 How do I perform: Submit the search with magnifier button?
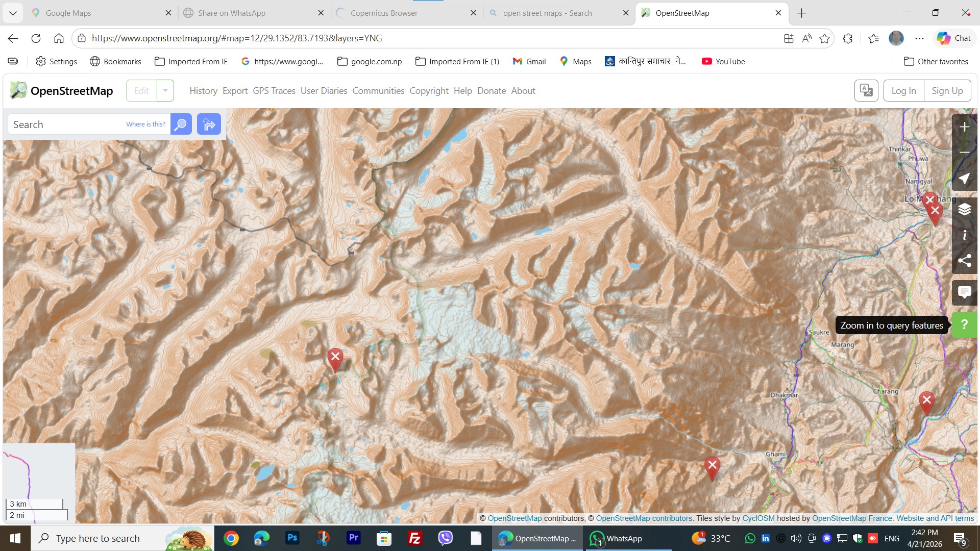pyautogui.click(x=181, y=124)
